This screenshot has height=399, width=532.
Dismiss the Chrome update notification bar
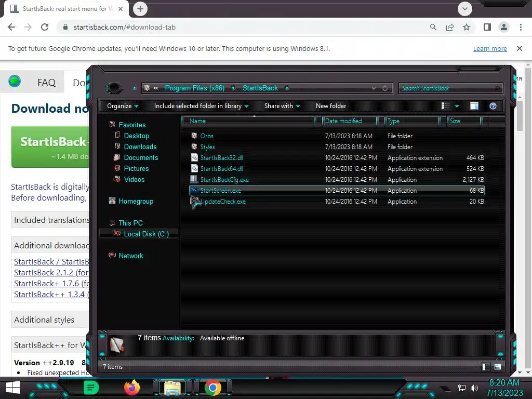tap(520, 48)
